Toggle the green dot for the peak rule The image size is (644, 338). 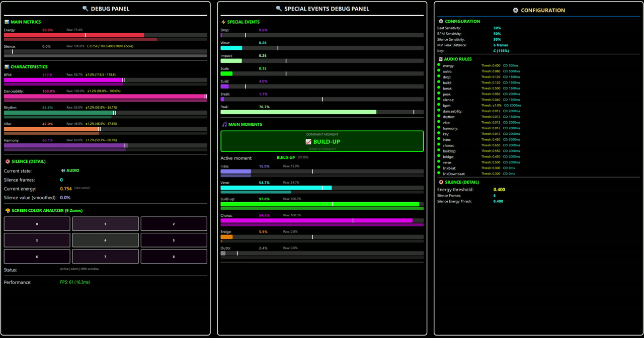point(439,94)
